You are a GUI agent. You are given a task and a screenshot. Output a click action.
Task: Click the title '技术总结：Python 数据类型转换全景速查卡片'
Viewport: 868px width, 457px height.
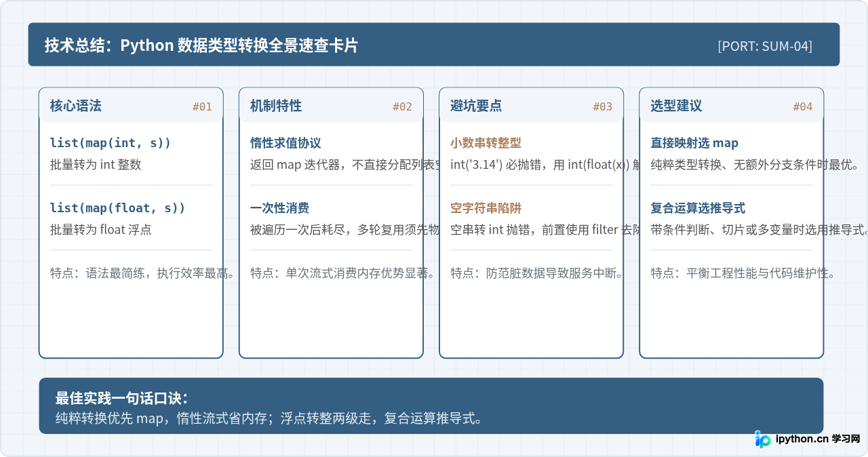[x=201, y=45]
